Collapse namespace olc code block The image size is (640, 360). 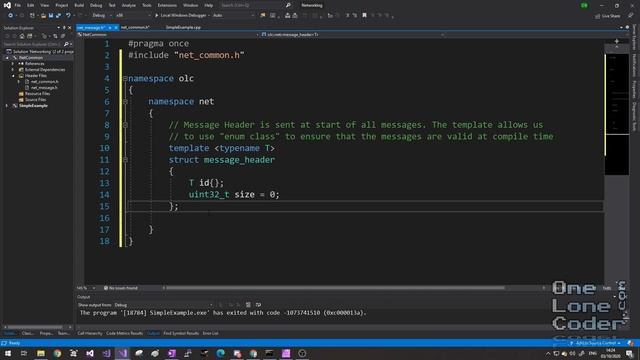point(125,78)
